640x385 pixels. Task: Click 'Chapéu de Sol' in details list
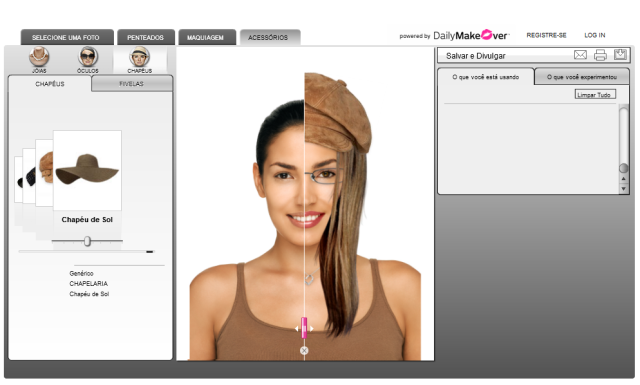[89, 294]
